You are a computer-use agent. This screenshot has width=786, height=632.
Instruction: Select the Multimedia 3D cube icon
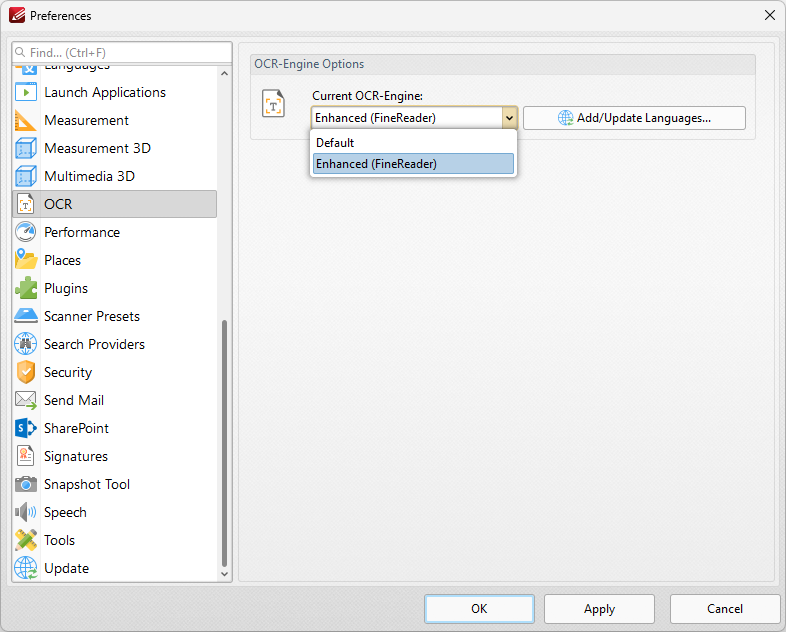26,176
